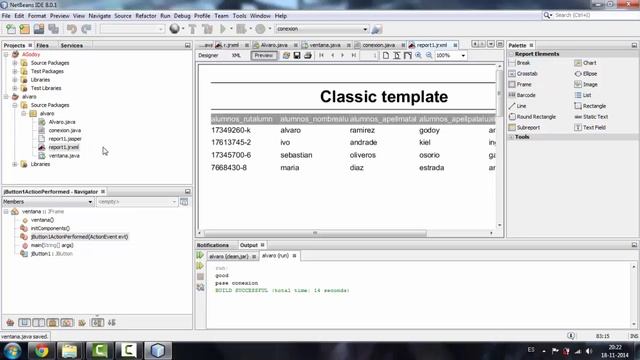Click the Save All toolbar icon
The image size is (640, 360).
pos(53,29)
